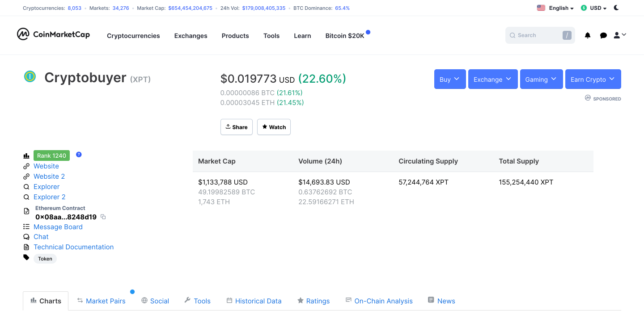The width and height of the screenshot is (644, 315).
Task: Click the 57,244,764 XPT circulating supply
Action: 424,182
